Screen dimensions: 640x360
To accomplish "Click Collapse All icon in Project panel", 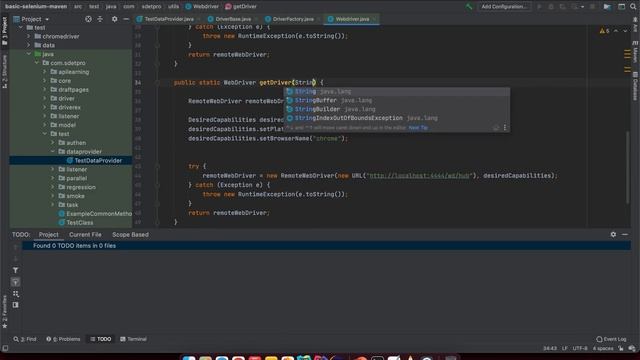I will (x=100, y=19).
